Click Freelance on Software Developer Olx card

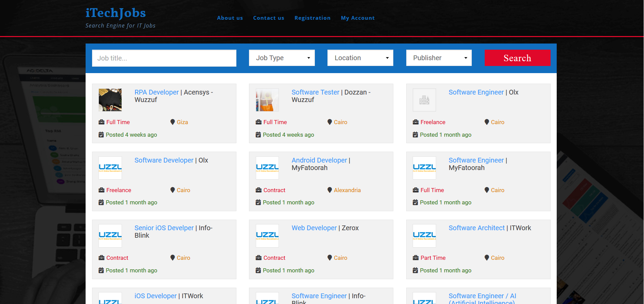(119, 190)
